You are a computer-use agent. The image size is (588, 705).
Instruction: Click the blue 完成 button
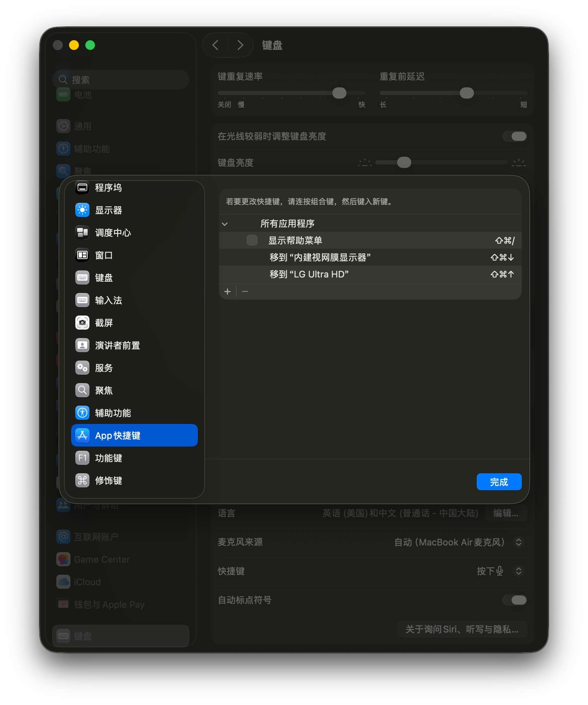coord(499,482)
